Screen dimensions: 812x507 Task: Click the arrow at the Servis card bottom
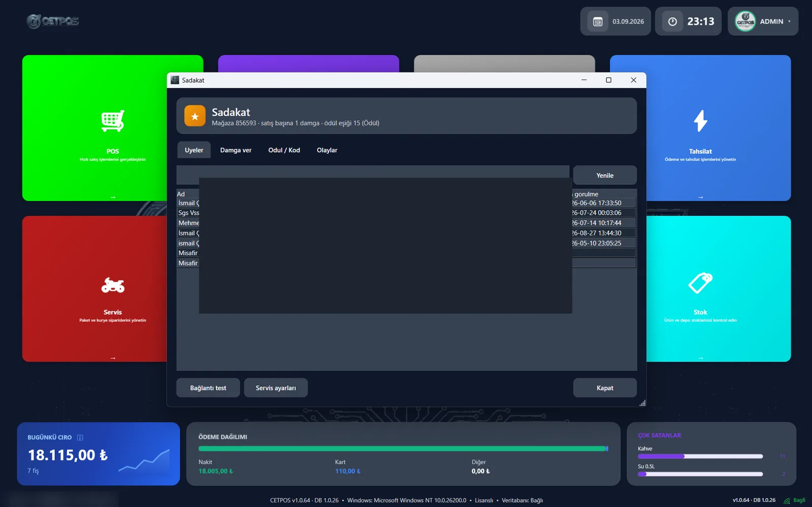(113, 358)
